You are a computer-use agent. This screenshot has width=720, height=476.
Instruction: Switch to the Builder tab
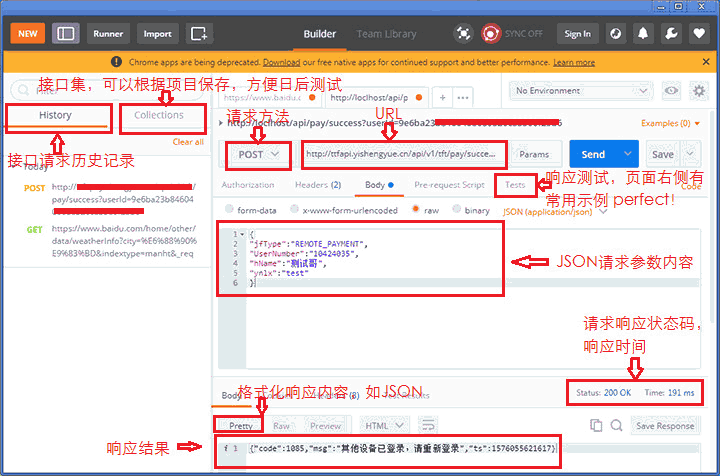point(320,34)
